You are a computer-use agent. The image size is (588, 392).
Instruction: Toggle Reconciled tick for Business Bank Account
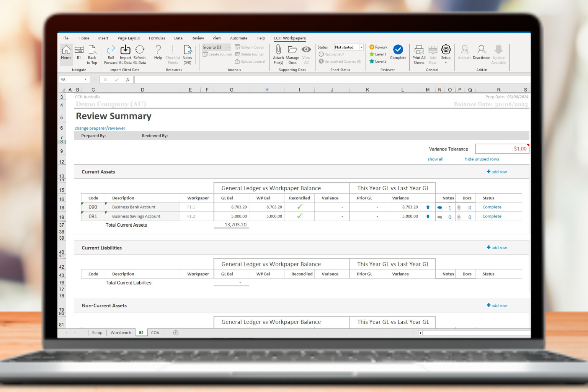[x=299, y=207]
